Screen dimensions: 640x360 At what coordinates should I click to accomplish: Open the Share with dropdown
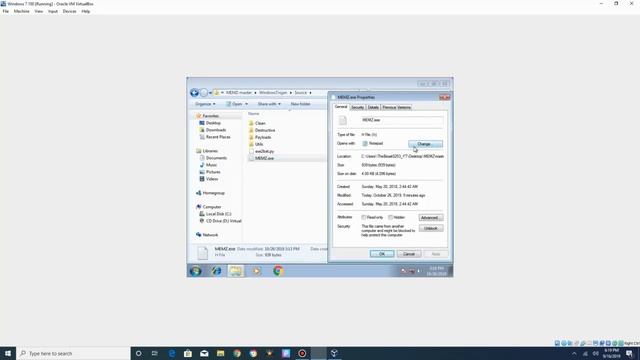[x=269, y=104]
